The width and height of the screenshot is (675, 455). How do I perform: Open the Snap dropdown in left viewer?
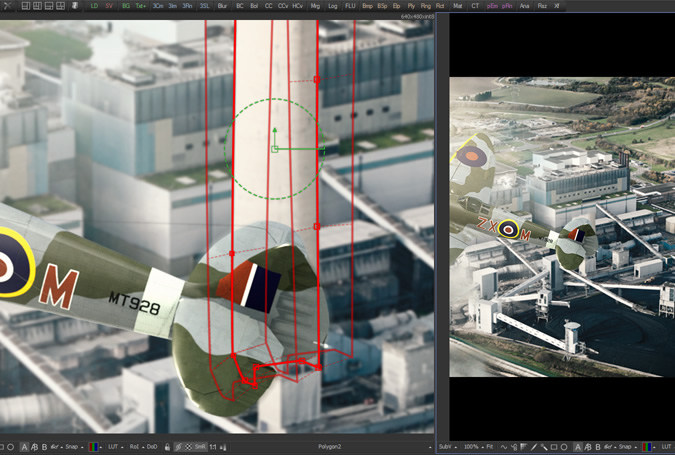click(x=72, y=447)
